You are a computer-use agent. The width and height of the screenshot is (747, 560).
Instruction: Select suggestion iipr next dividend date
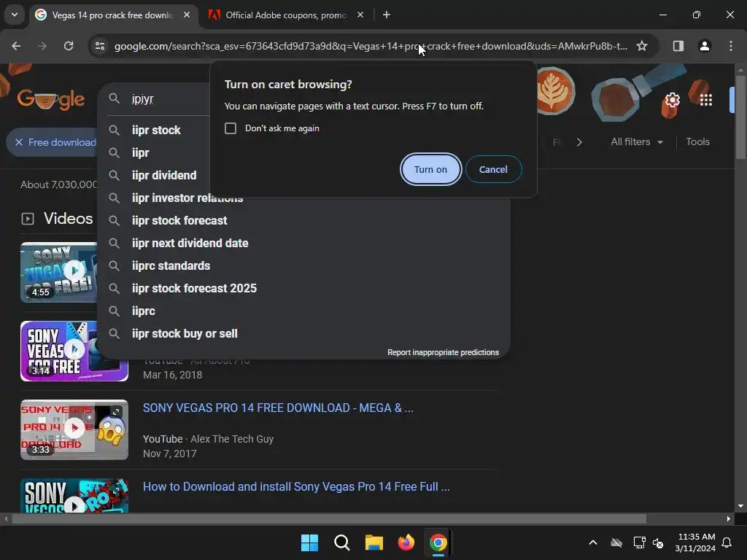pos(190,243)
